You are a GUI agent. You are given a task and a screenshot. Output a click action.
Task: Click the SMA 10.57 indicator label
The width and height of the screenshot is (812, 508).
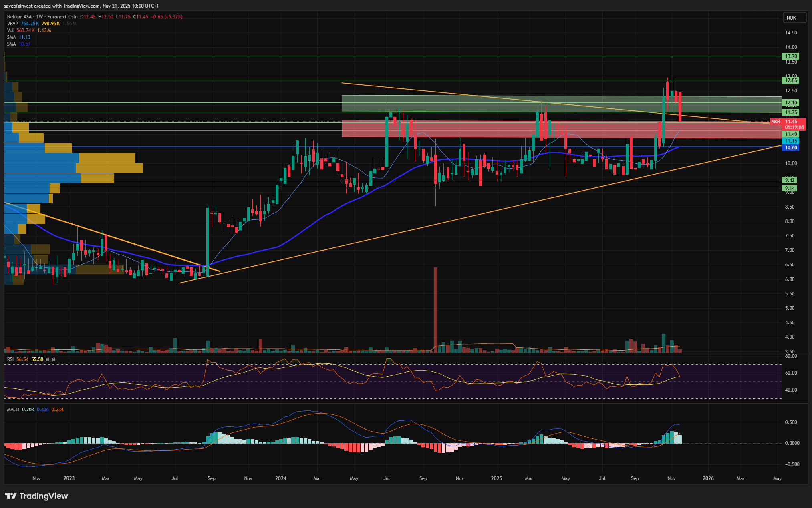click(x=12, y=44)
